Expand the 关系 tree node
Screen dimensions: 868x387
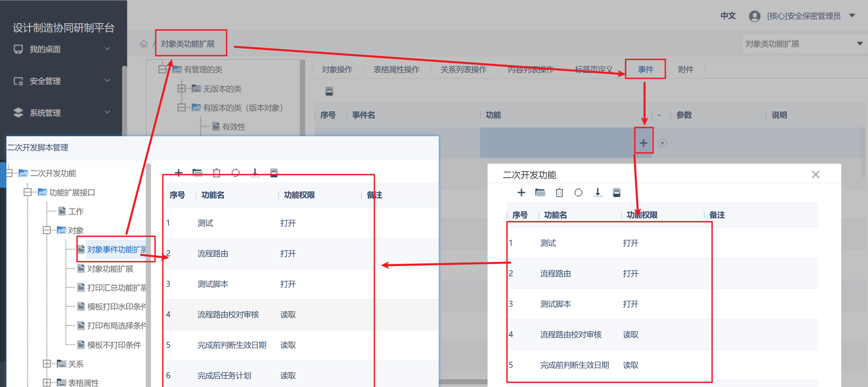click(x=46, y=364)
